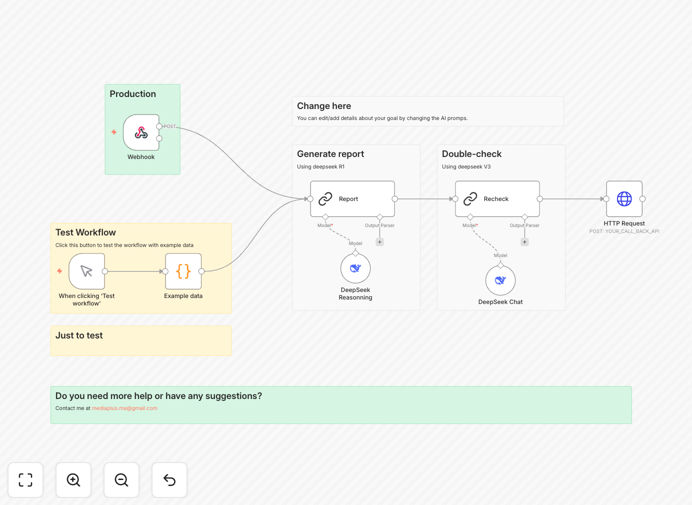The width and height of the screenshot is (692, 505).
Task: Select the HTTP Request globe node
Action: (624, 199)
